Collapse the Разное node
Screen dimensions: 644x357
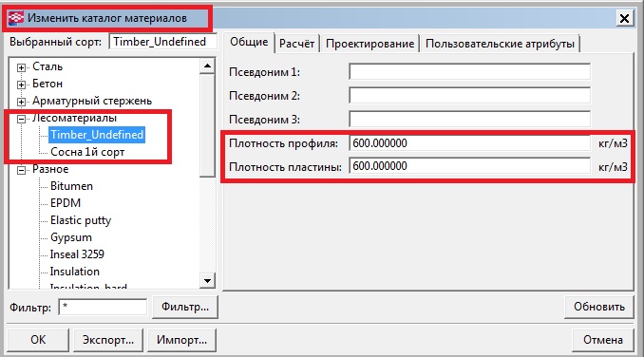[x=21, y=170]
